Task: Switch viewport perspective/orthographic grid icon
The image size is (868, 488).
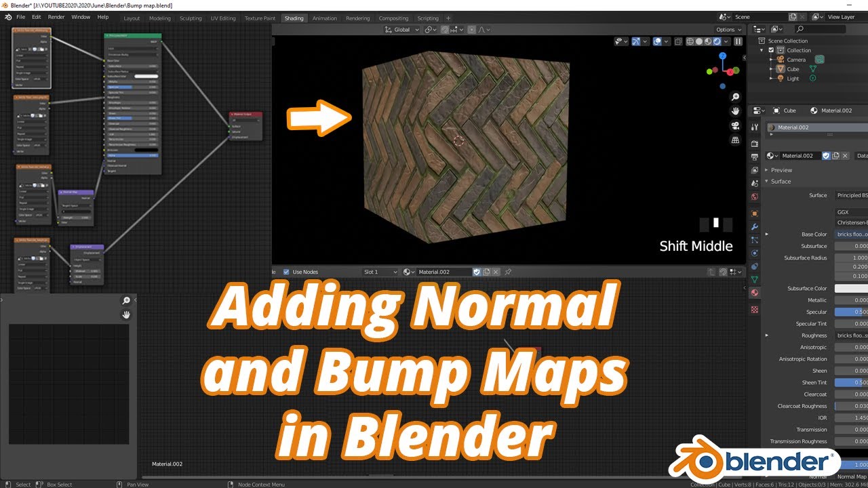Action: pyautogui.click(x=735, y=140)
